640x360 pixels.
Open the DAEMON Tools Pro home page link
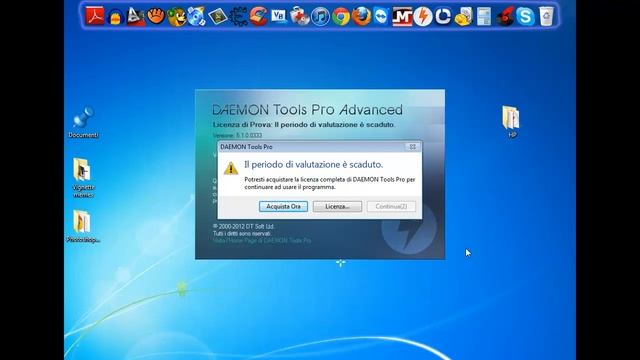[262, 241]
